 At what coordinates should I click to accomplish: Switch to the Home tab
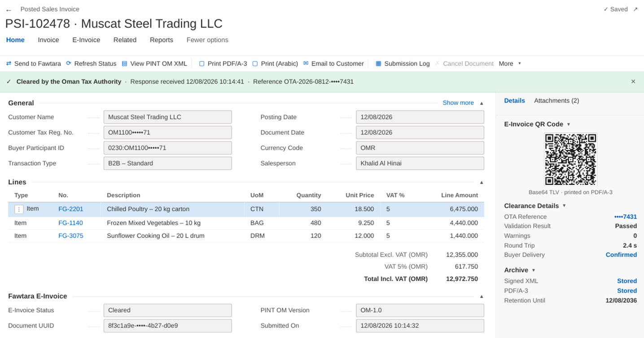pyautogui.click(x=15, y=40)
